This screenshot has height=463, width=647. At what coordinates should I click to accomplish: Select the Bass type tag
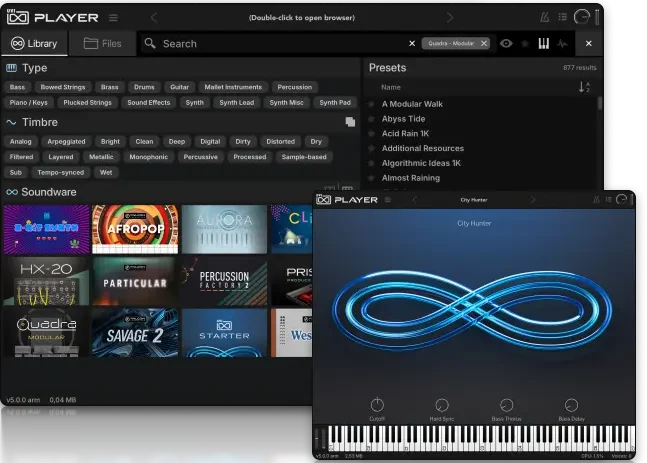pos(17,87)
